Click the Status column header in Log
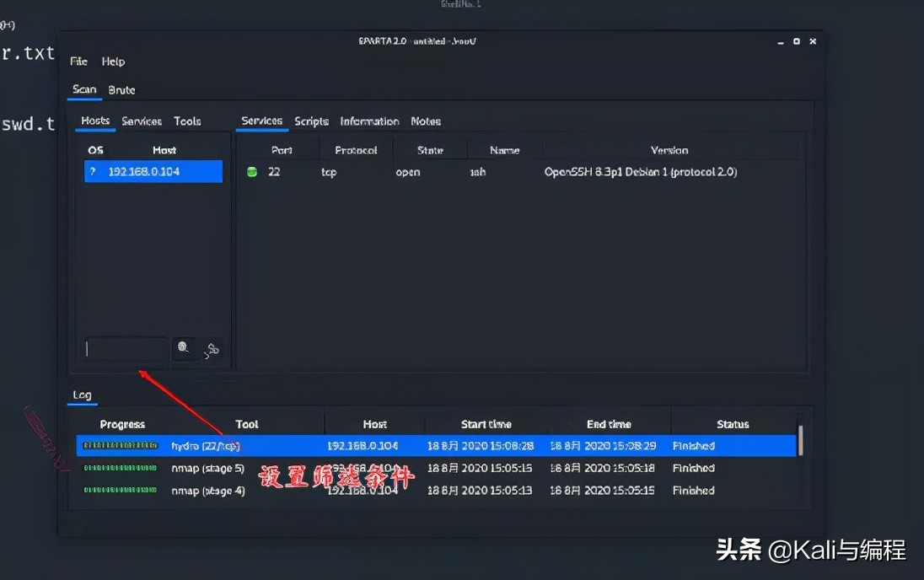 (x=733, y=424)
